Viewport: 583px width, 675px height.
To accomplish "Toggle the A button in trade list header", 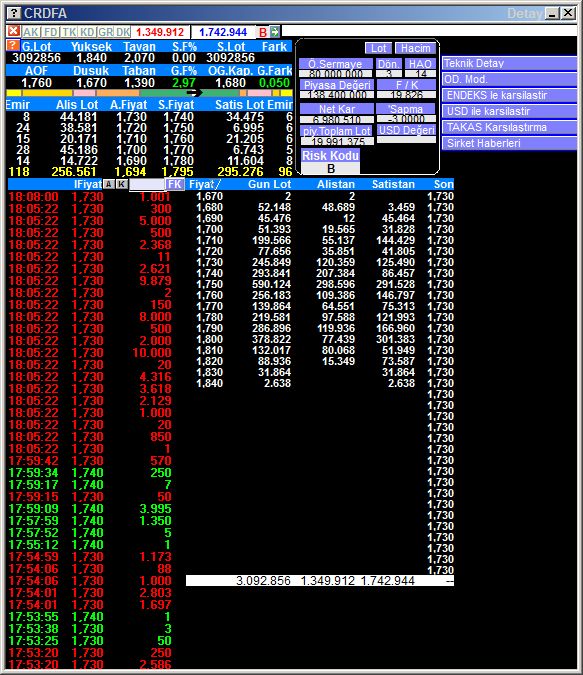I will [x=109, y=184].
